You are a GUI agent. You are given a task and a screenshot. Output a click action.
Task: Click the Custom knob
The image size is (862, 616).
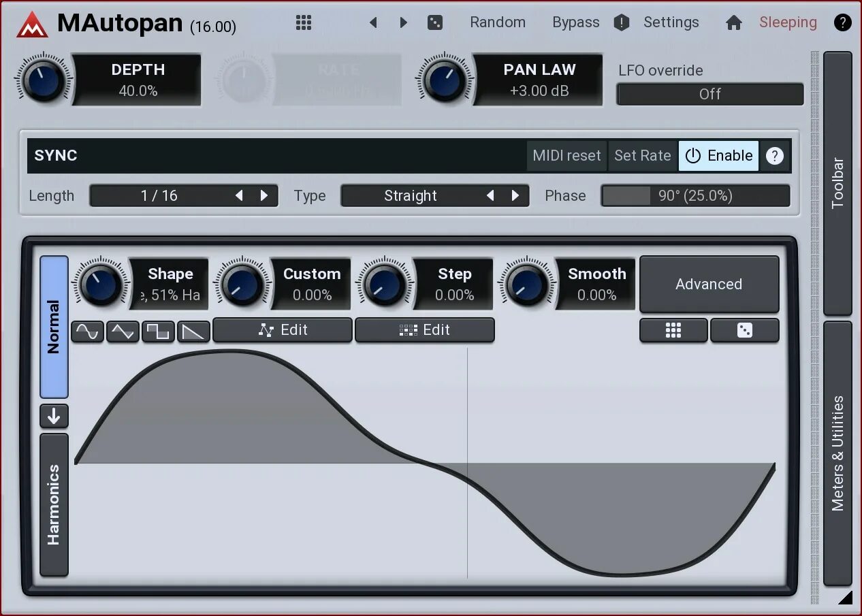coord(242,284)
